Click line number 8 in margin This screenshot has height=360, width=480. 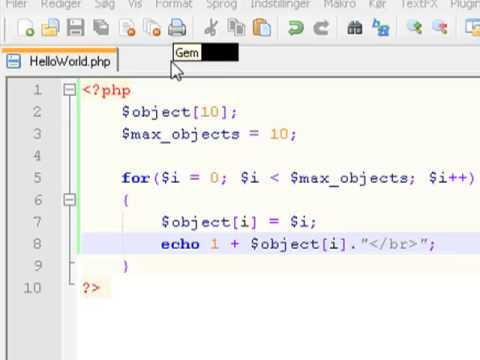point(37,244)
